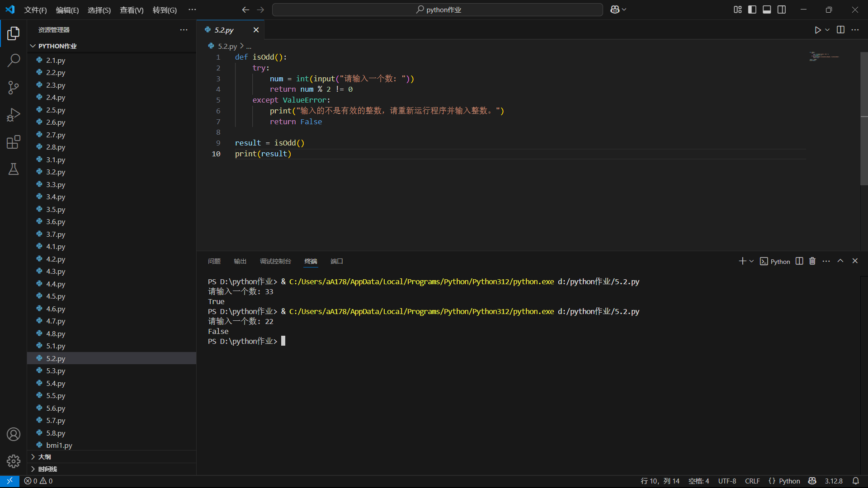The width and height of the screenshot is (868, 488).
Task: Toggle the secondary side bar visibility
Action: (782, 9)
